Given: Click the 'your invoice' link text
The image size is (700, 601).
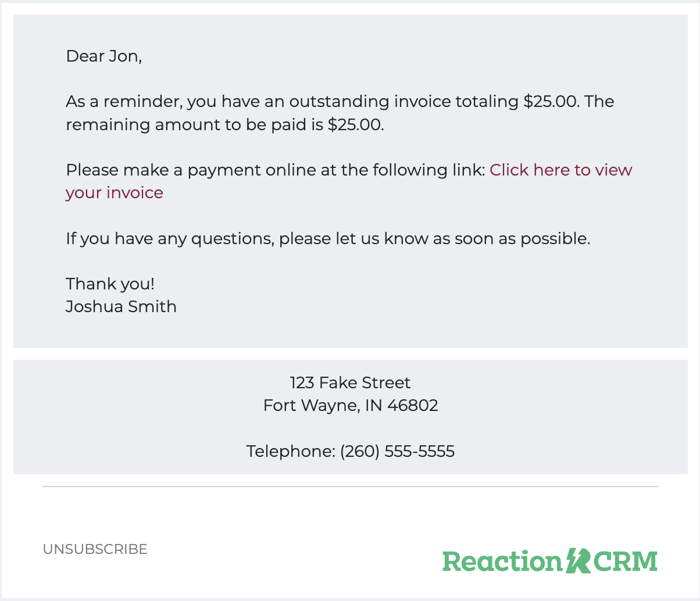Looking at the screenshot, I should pyautogui.click(x=115, y=193).
